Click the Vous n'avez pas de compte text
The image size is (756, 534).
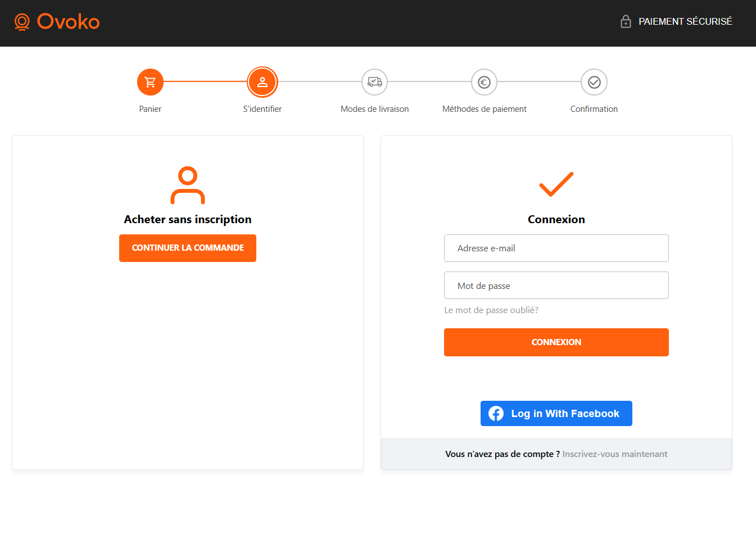(503, 454)
